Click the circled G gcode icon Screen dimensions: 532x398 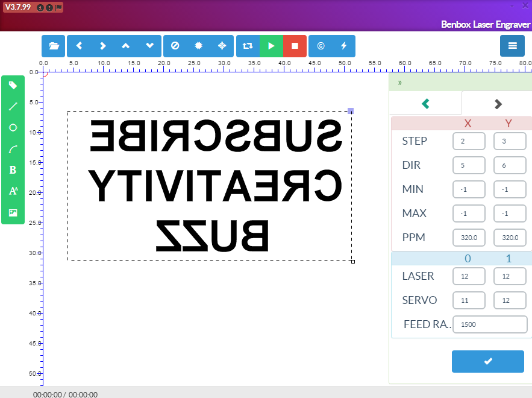(321, 46)
